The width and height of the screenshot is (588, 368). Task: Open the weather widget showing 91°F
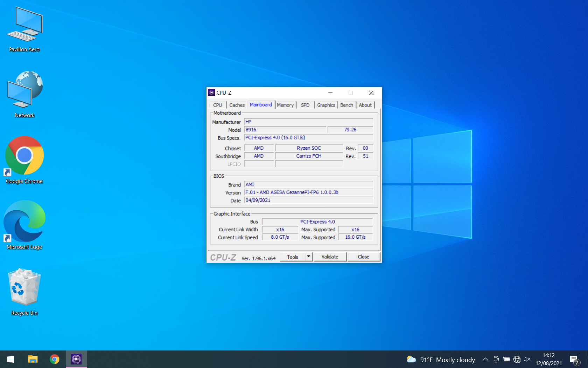(x=441, y=360)
